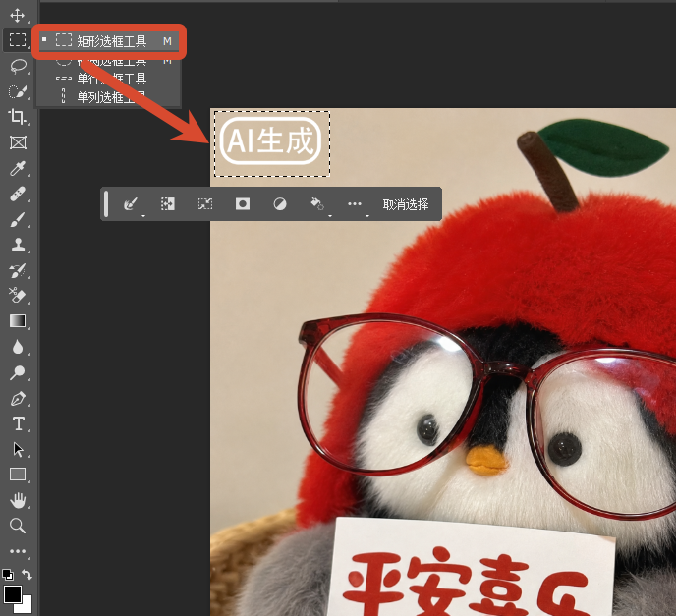Screen dimensions: 676x616
Task: Open the contextual bar more options ellipsis
Action: [x=355, y=204]
